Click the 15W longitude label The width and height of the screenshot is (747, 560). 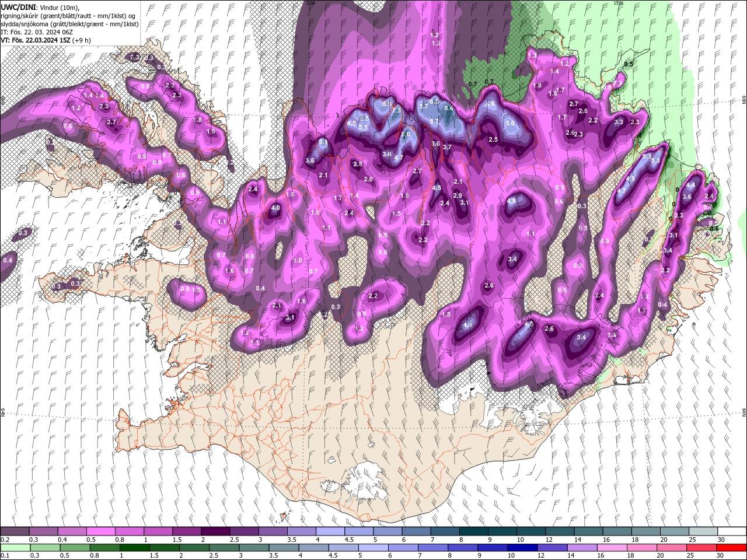click(x=618, y=3)
